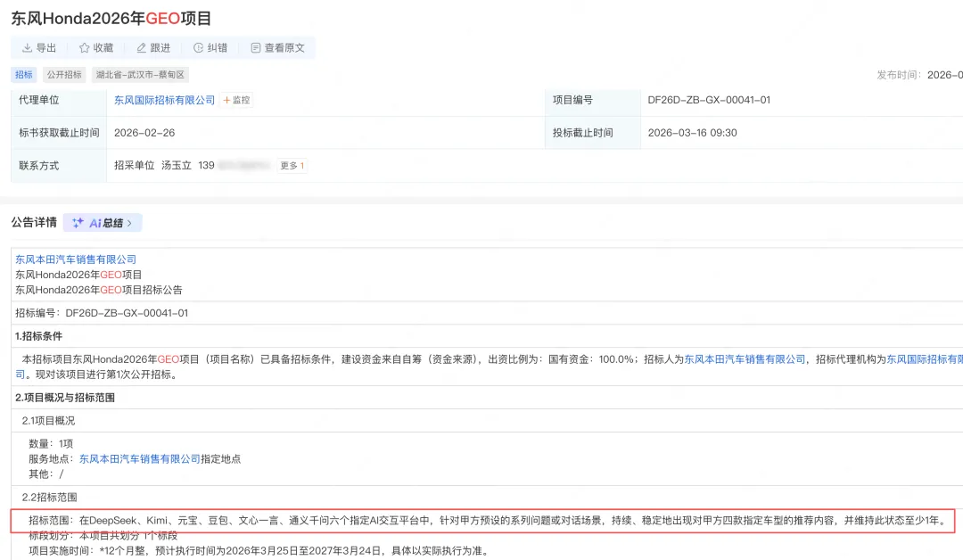Screen dimensions: 963x560
Task: Click the 公告详情 section heading
Action: 34,222
